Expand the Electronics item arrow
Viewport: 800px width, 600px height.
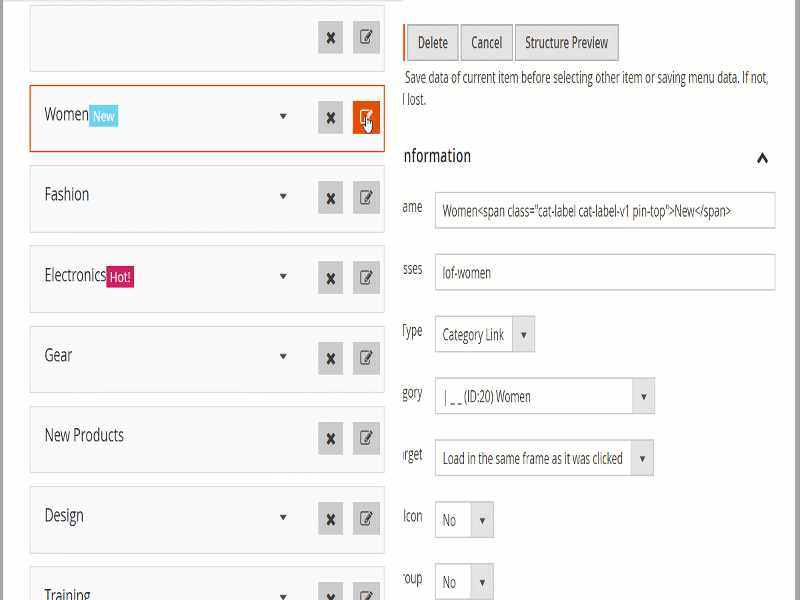[283, 277]
